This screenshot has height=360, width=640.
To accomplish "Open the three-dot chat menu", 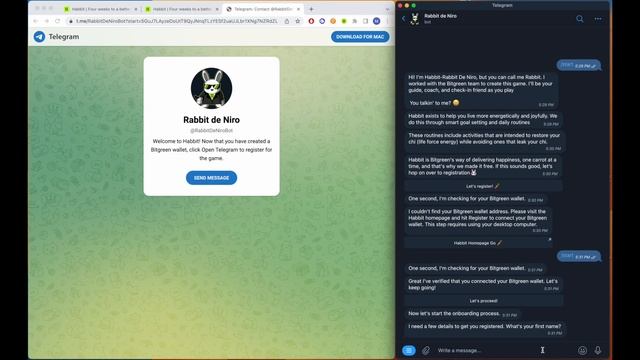I will point(598,19).
